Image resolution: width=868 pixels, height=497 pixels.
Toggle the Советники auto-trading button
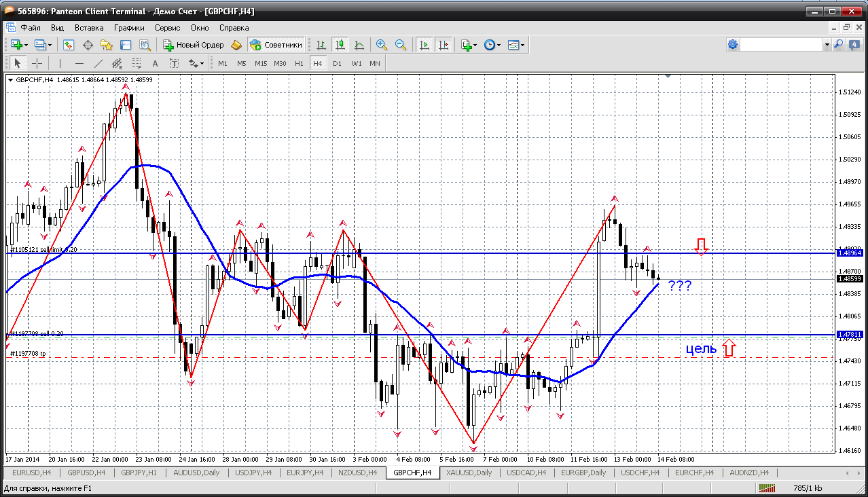point(276,45)
